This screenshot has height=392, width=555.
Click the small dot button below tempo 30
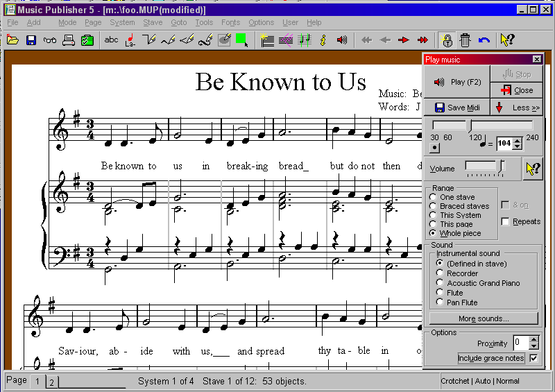[435, 148]
